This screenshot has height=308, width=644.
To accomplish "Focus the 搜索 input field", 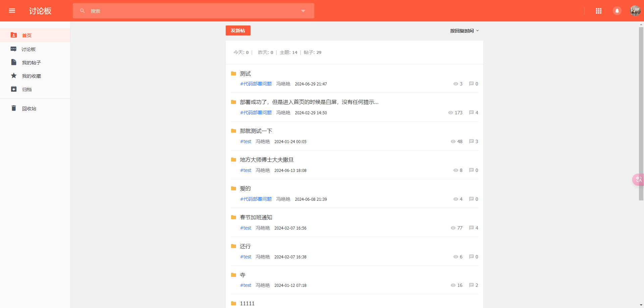I will tap(194, 11).
